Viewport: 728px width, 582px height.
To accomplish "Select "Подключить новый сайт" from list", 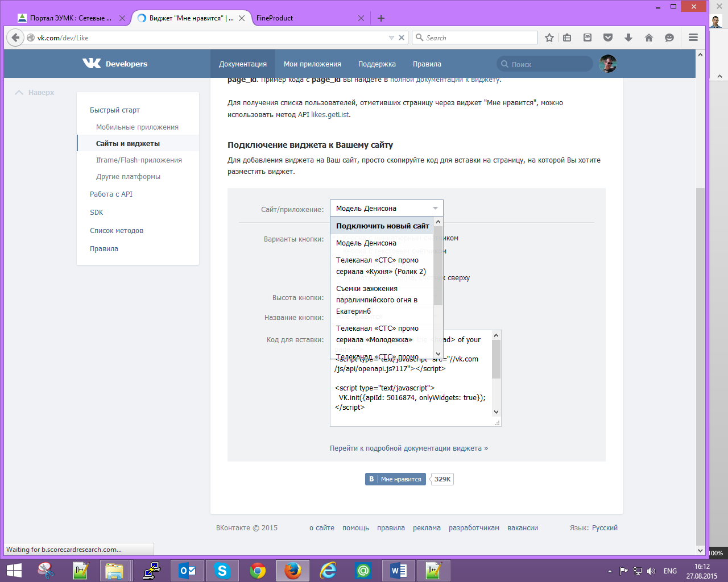I will 382,226.
